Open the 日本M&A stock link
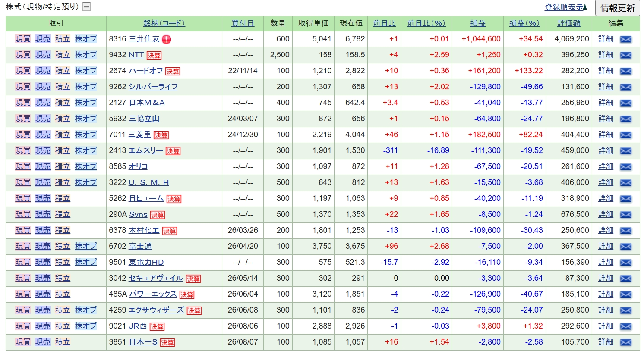This screenshot has width=644, height=354. coord(147,103)
